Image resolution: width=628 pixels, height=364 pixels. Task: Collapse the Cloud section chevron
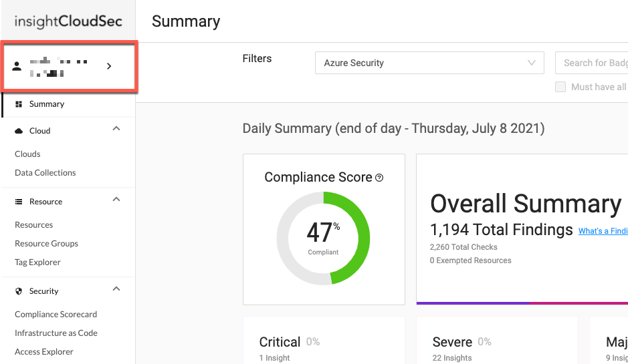click(x=116, y=129)
